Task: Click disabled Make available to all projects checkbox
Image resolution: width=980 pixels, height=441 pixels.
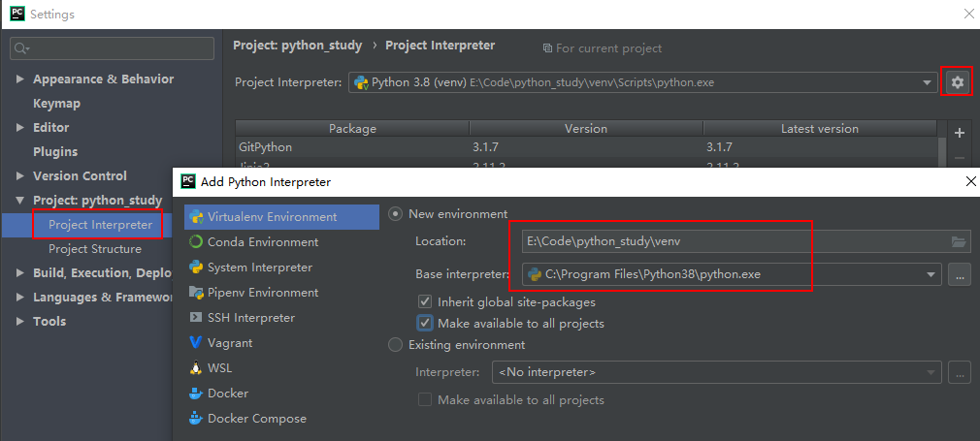Action: 425,399
